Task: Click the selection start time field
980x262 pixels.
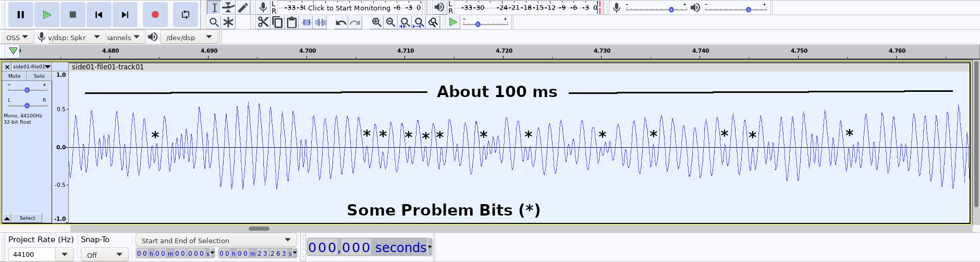Action: point(173,253)
